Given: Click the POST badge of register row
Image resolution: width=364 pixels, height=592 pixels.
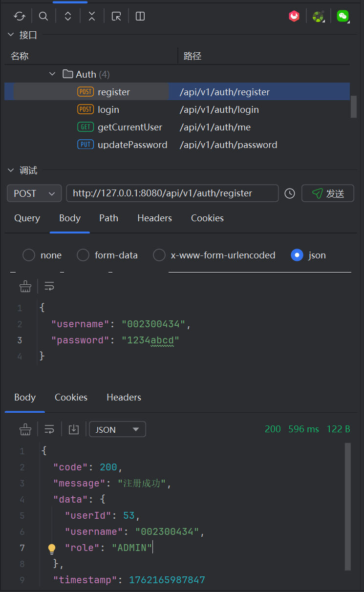Looking at the screenshot, I should point(86,92).
